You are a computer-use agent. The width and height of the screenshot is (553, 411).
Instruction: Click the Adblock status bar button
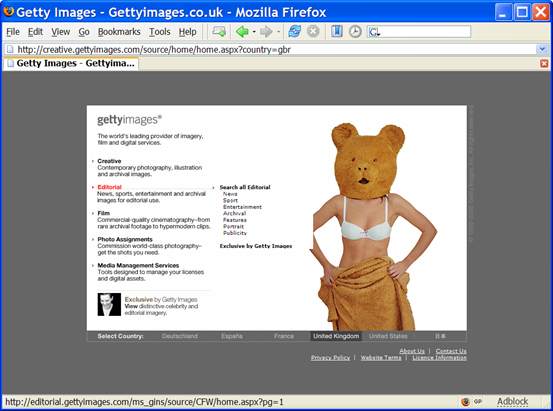(512, 401)
